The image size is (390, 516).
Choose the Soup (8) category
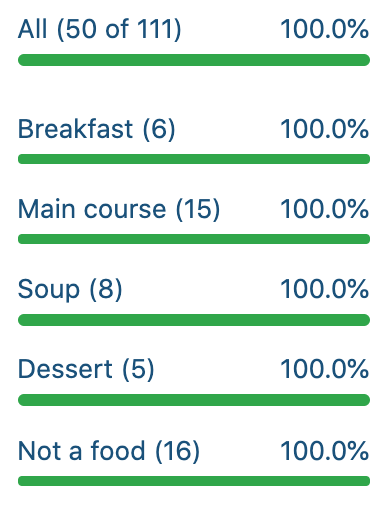click(x=70, y=289)
